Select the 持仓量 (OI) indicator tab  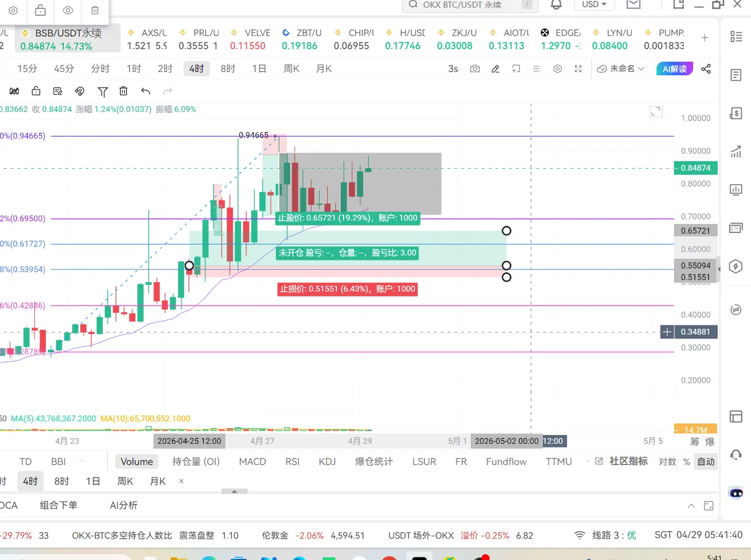[196, 462]
